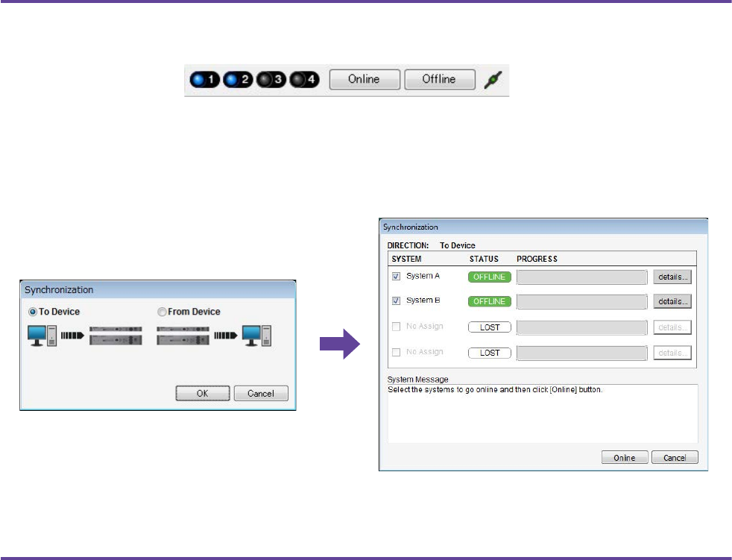Click the first No Assign progress bar
Viewport: 732px width, 560px height.
pos(581,327)
